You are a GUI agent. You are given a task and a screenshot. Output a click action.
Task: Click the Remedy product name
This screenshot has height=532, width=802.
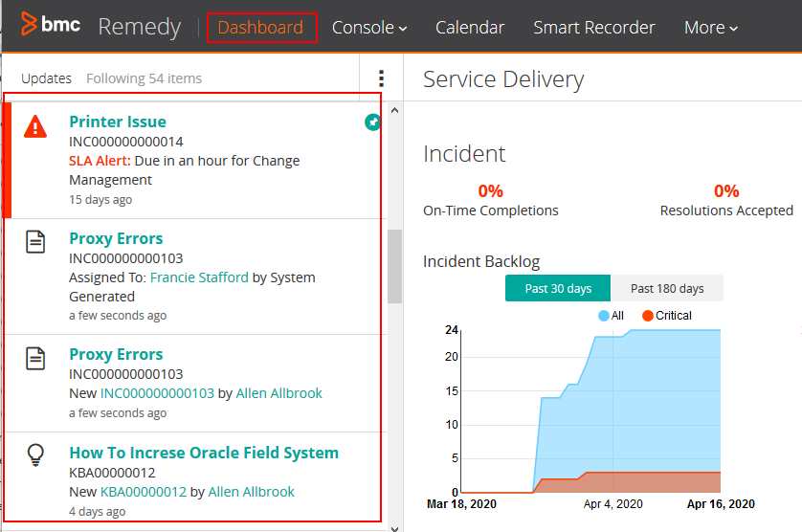(139, 27)
